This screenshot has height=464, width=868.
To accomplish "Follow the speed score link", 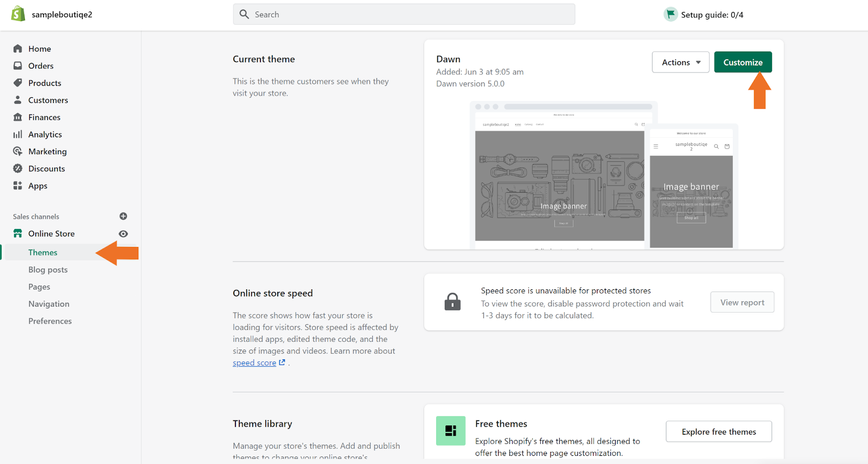I will [254, 363].
